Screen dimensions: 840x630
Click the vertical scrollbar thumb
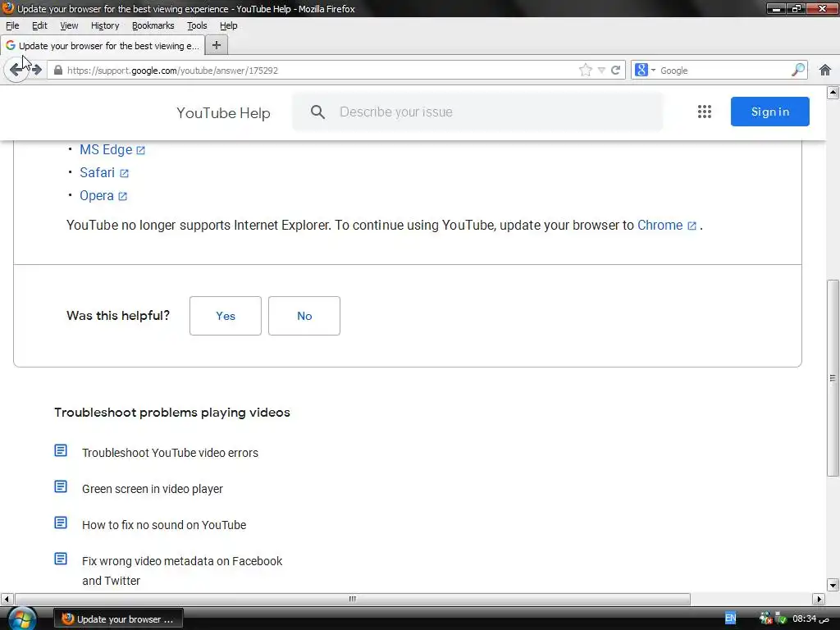(833, 377)
